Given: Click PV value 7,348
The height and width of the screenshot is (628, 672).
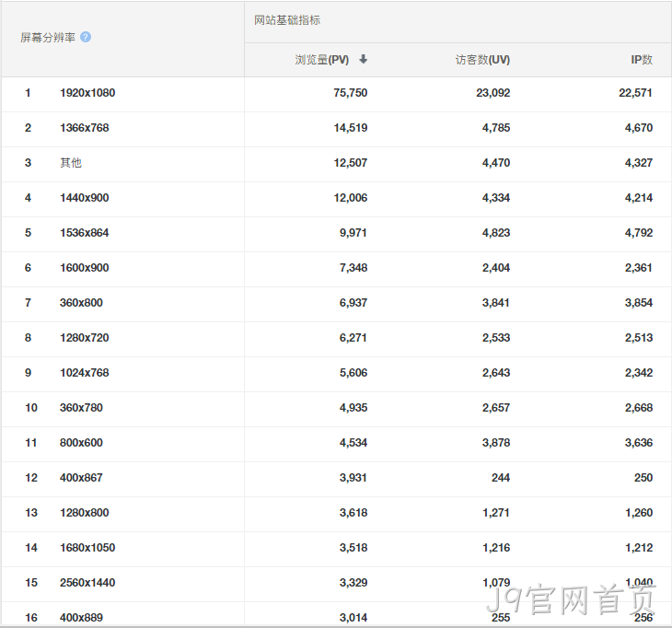Looking at the screenshot, I should click(353, 268).
